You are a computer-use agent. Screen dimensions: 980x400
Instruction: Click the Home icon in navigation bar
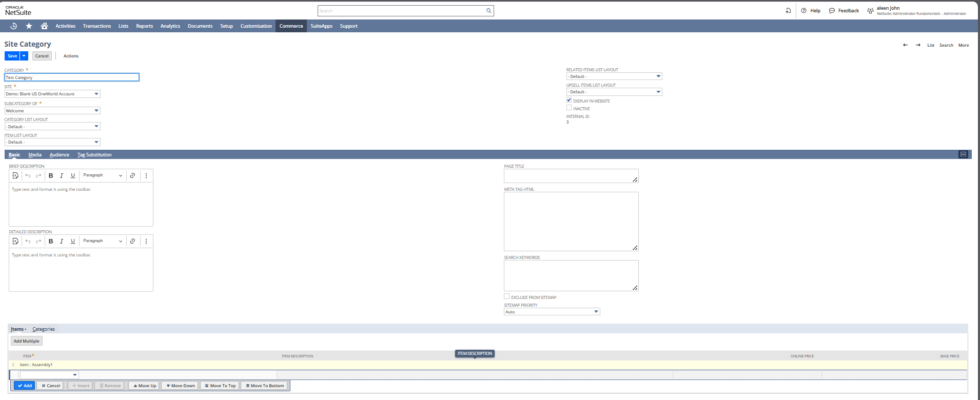[x=44, y=26]
